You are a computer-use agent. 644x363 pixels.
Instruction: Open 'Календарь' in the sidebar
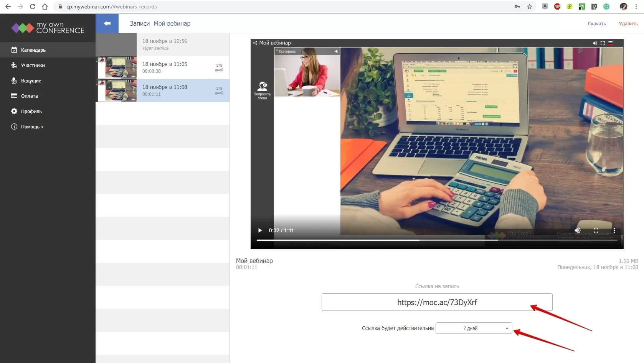[33, 50]
